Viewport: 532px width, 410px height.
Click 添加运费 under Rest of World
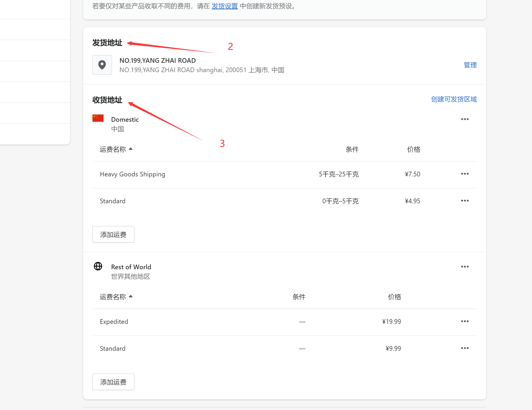pyautogui.click(x=113, y=382)
